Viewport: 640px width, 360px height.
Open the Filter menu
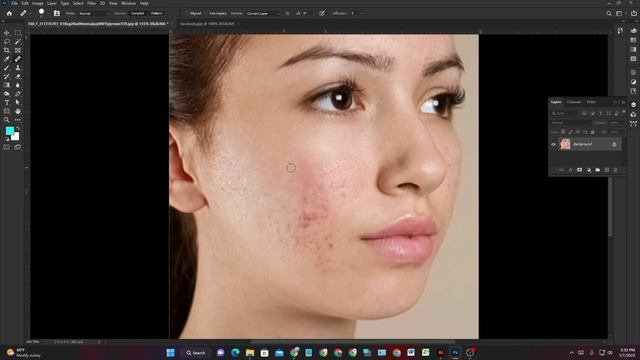click(x=91, y=3)
